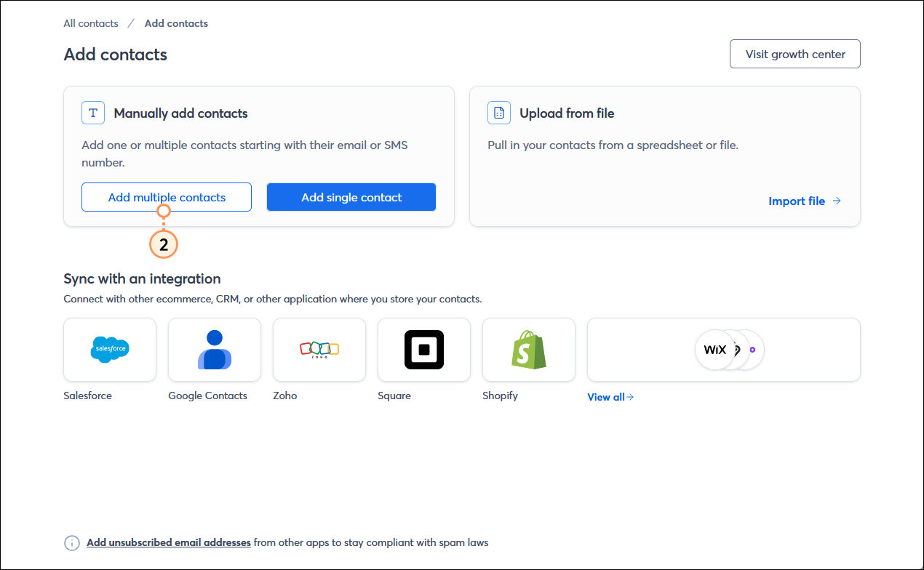Select the Add contacts breadcrumb item
The height and width of the screenshot is (570, 924).
point(175,23)
